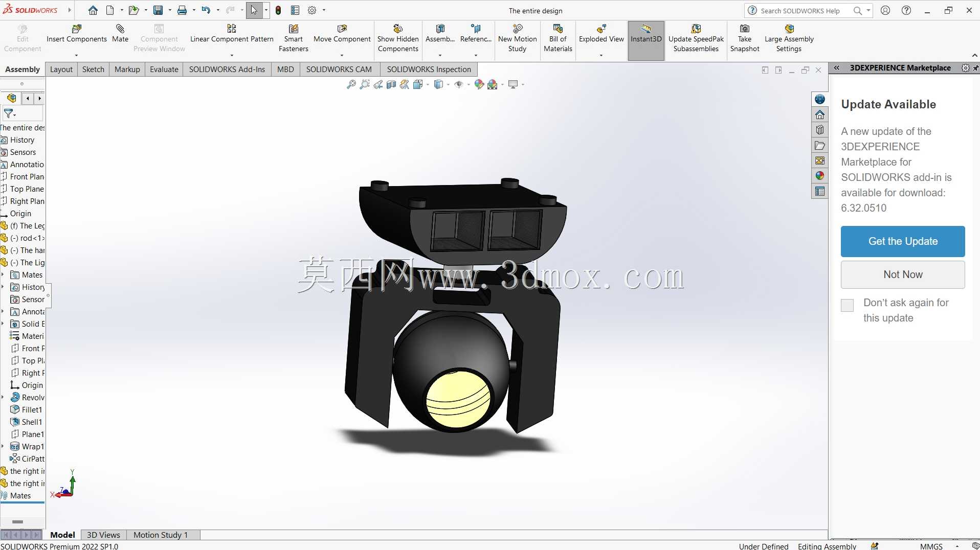The image size is (980, 550).
Task: Create a new document with the New icon
Action: pyautogui.click(x=110, y=10)
